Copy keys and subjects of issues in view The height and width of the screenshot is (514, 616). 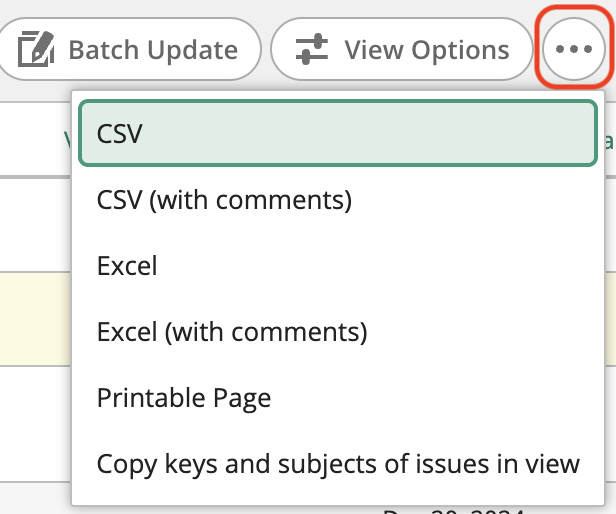[338, 464]
